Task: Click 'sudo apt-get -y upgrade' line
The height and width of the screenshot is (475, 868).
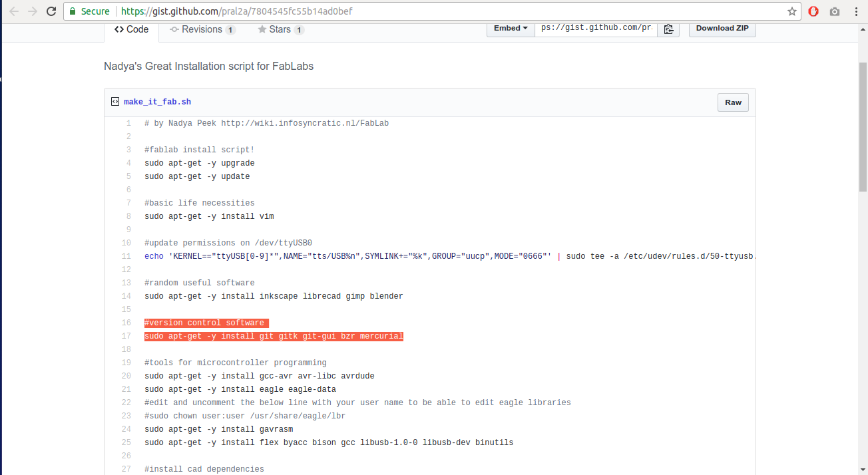Action: [199, 163]
